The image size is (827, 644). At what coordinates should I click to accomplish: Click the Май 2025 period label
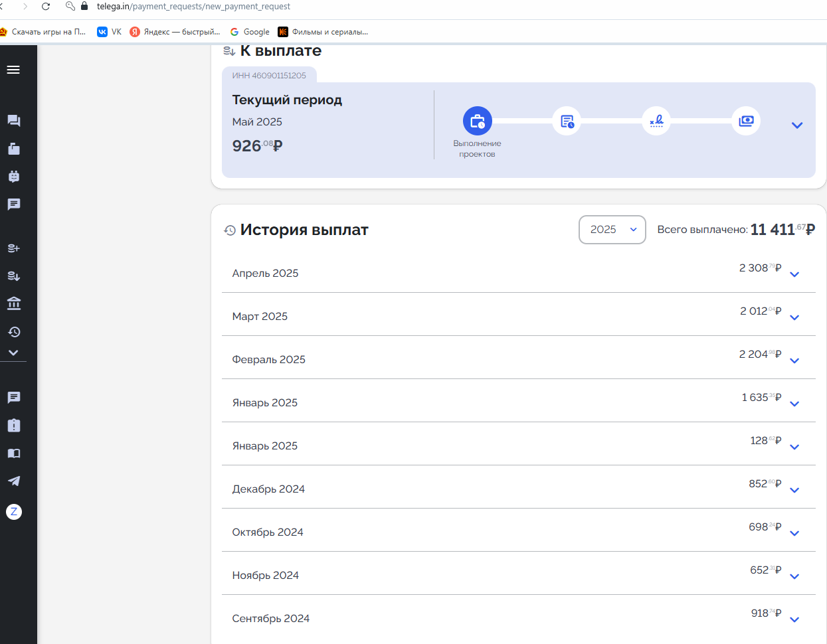click(257, 122)
